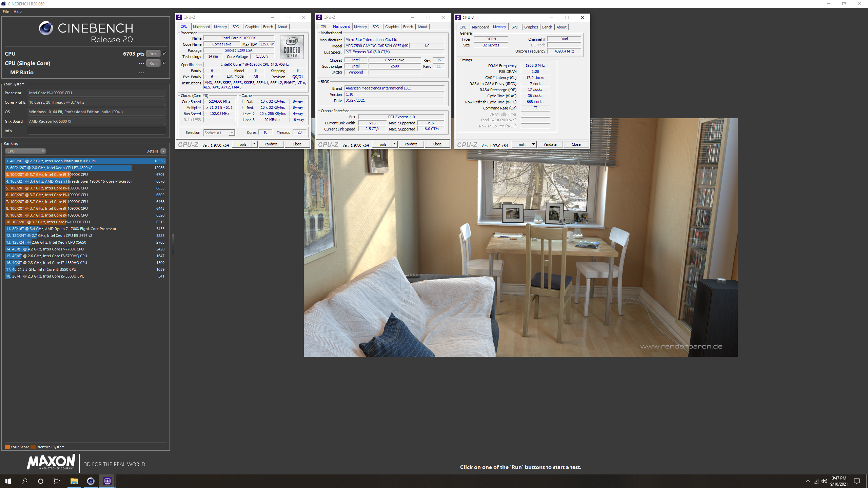Select ranking row Intel Core i5-5300U CPU
The width and height of the screenshot is (868, 488).
(x=85, y=276)
